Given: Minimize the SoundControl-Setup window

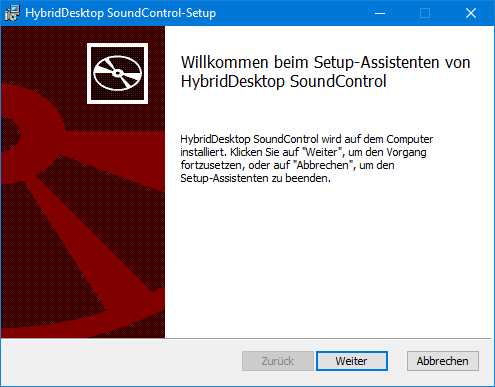Looking at the screenshot, I should pyautogui.click(x=380, y=13).
